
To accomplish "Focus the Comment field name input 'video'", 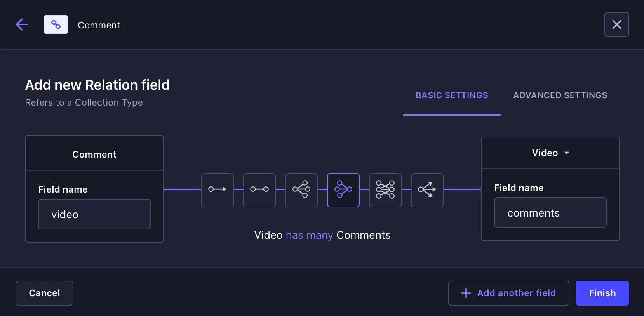I will coord(94,214).
